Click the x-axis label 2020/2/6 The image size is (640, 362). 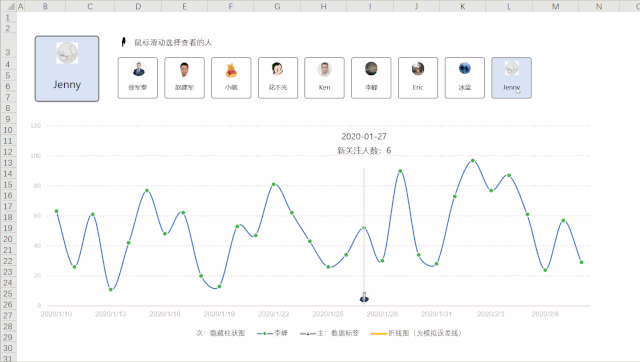[x=545, y=314]
